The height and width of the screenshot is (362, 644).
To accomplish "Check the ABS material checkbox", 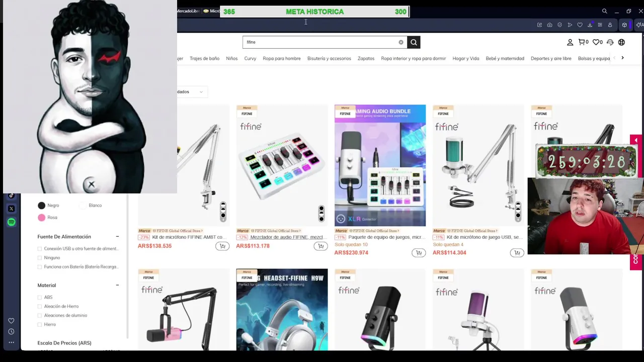I will pyautogui.click(x=40, y=297).
